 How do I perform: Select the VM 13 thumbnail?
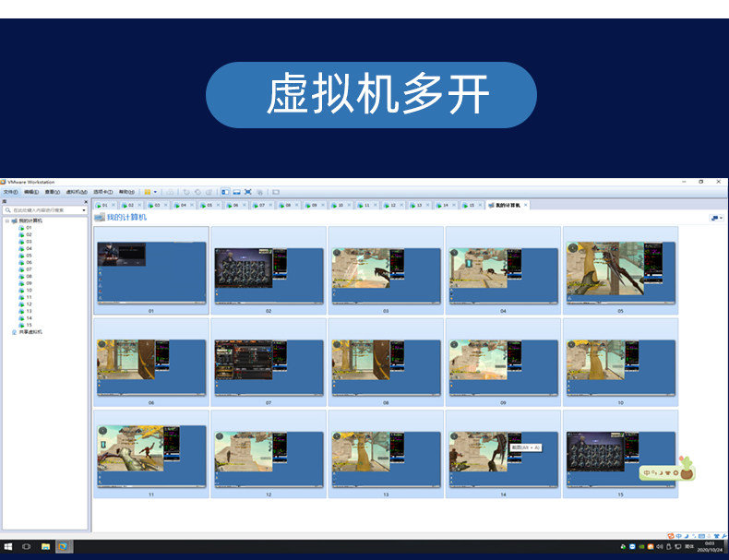pyautogui.click(x=386, y=454)
